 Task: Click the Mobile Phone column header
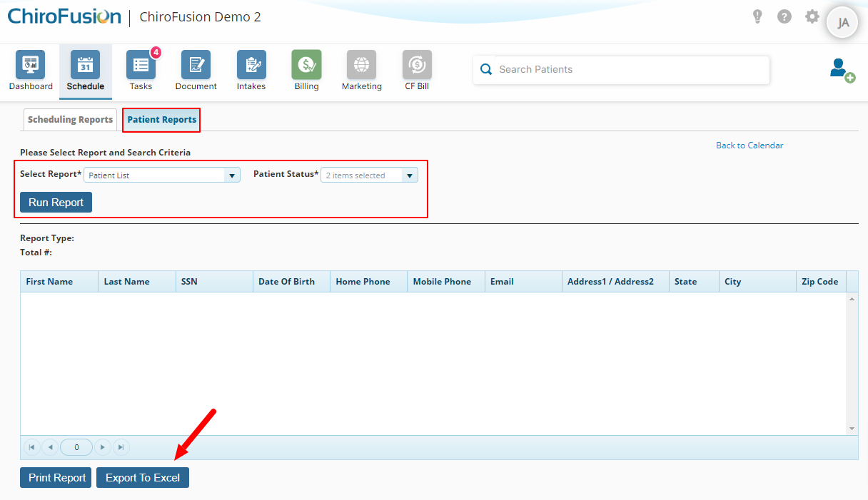(446, 282)
